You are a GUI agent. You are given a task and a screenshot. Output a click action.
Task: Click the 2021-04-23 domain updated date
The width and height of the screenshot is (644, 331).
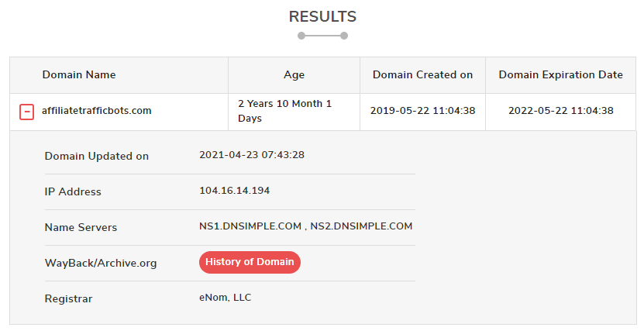[252, 155]
